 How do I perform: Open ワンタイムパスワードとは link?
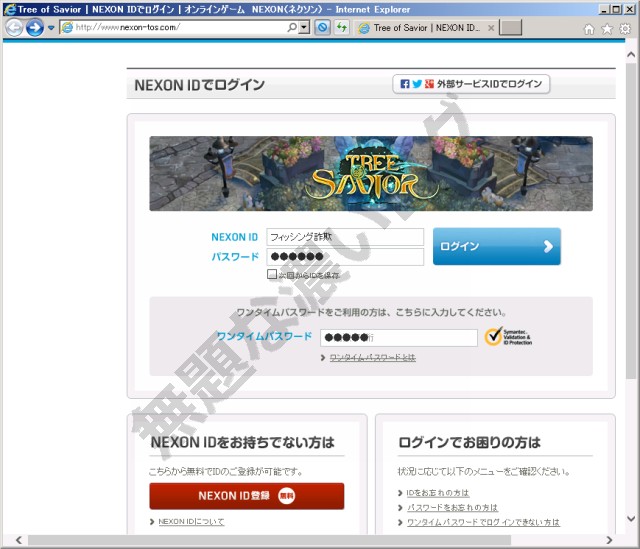pyautogui.click(x=372, y=358)
